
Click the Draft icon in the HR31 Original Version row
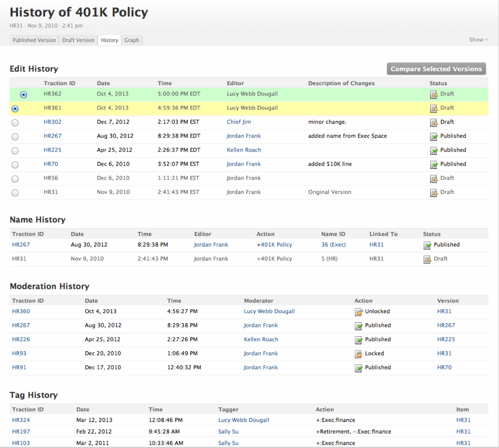434,193
